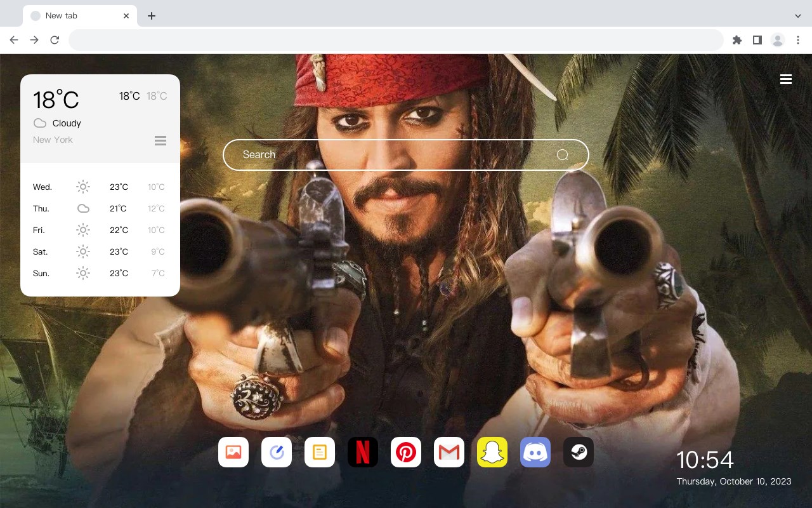Select the New tab tab
Screen dimensions: 812x508
click(x=80, y=16)
